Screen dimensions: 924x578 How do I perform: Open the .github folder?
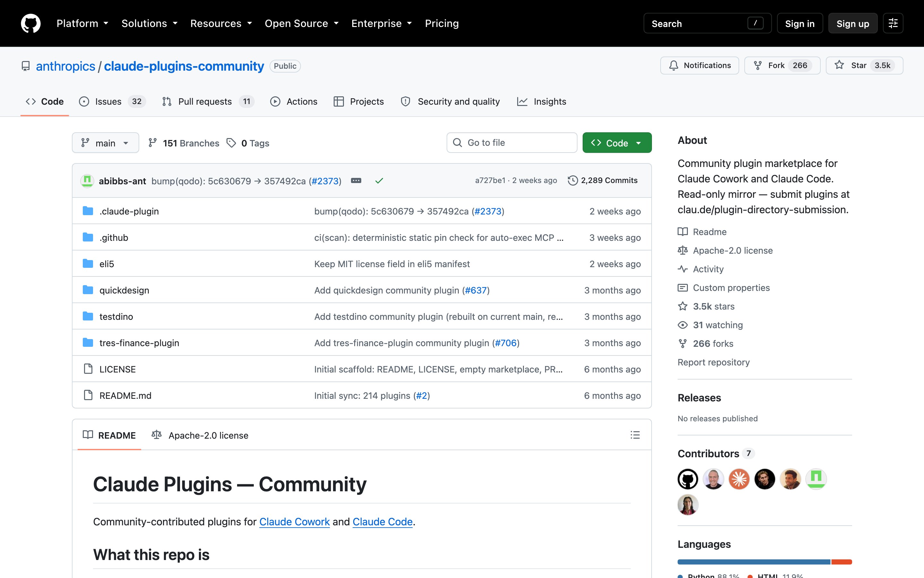tap(114, 237)
